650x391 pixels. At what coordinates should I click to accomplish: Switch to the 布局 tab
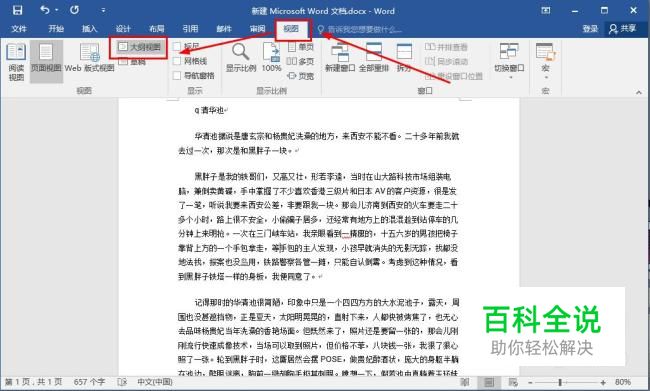[157, 29]
